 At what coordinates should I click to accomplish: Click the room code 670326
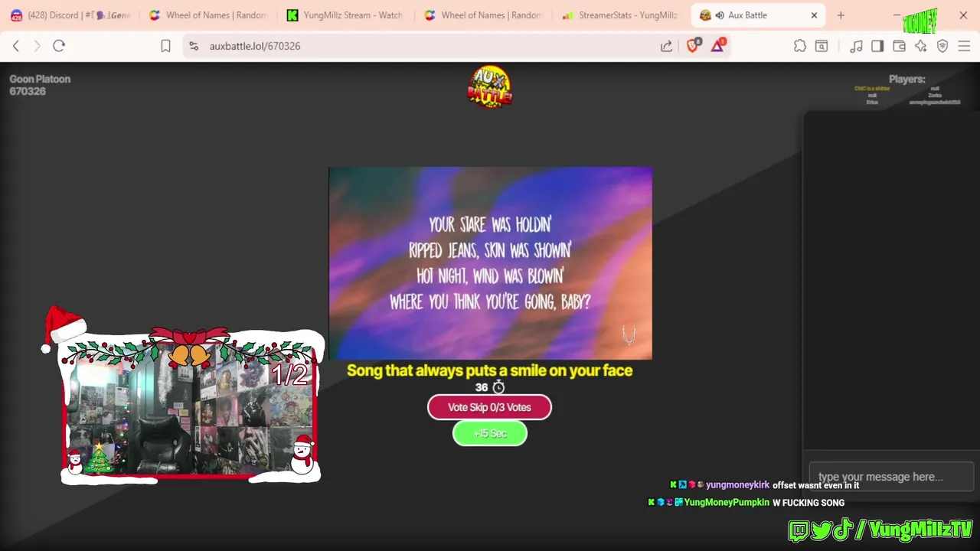click(x=28, y=91)
